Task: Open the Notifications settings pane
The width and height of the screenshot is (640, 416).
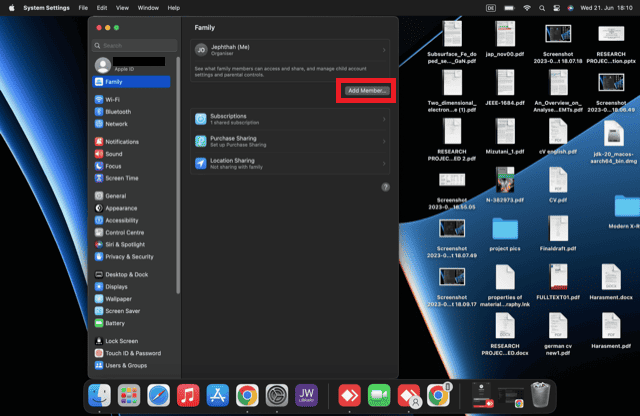Action: [x=122, y=142]
